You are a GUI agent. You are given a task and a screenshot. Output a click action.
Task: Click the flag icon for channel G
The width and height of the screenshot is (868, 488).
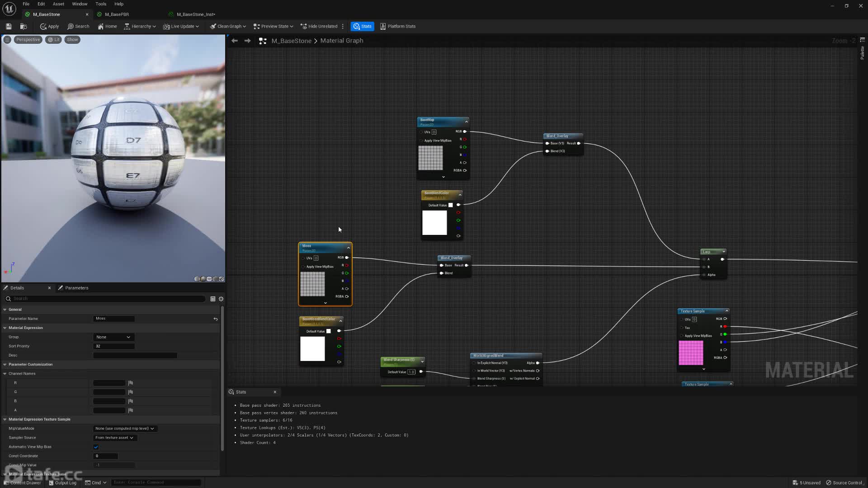pyautogui.click(x=131, y=392)
